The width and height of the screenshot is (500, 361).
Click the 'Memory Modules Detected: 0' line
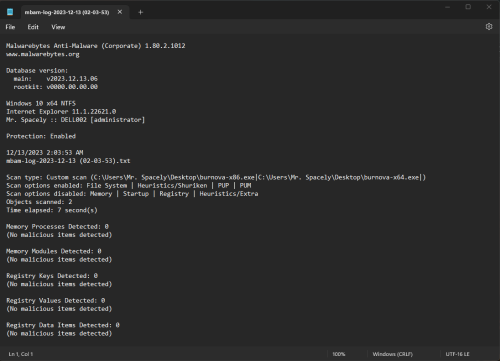[x=54, y=251]
